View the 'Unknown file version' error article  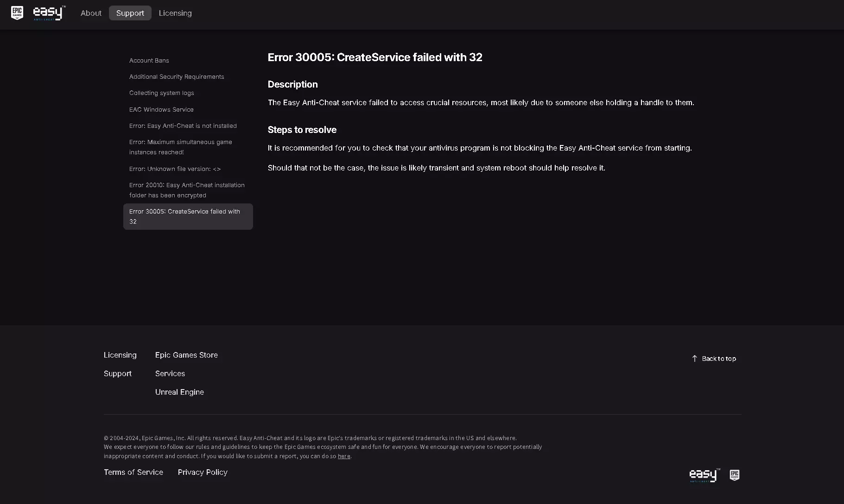coord(175,169)
